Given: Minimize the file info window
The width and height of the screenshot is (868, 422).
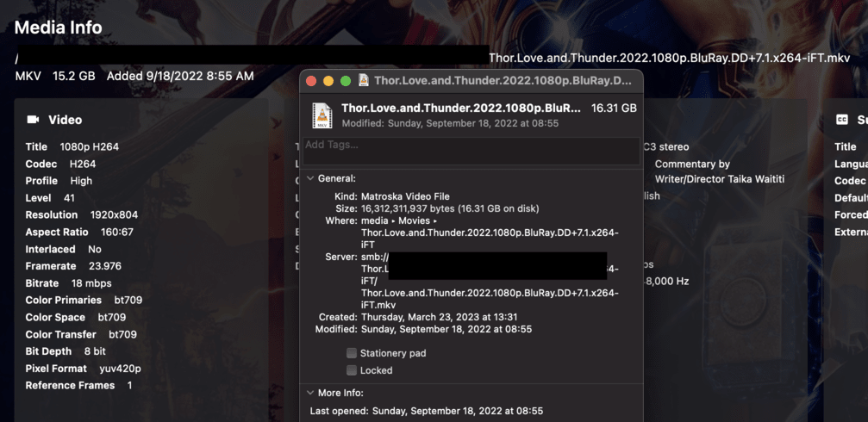Looking at the screenshot, I should tap(328, 81).
